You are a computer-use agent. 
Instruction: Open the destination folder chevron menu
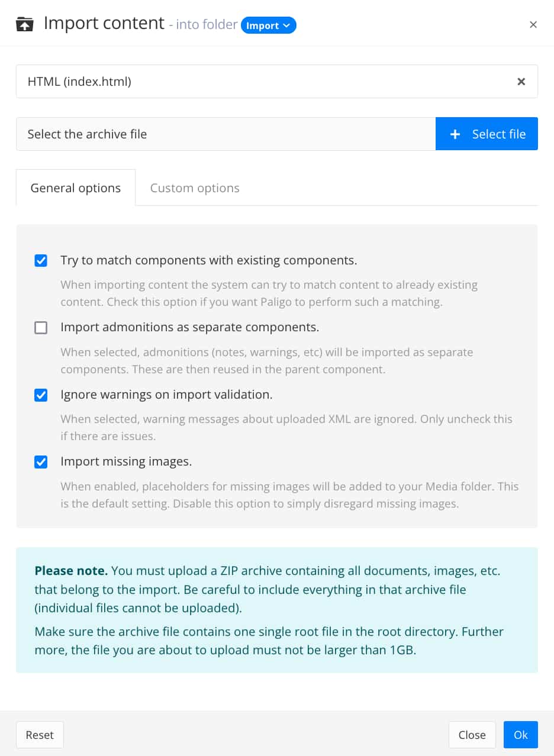(286, 25)
